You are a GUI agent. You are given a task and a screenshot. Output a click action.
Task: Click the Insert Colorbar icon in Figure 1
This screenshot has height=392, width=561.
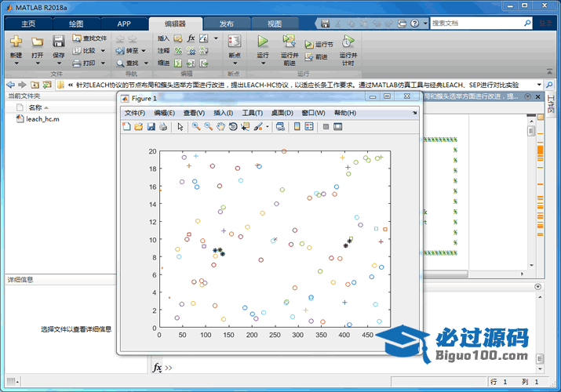[x=297, y=126]
